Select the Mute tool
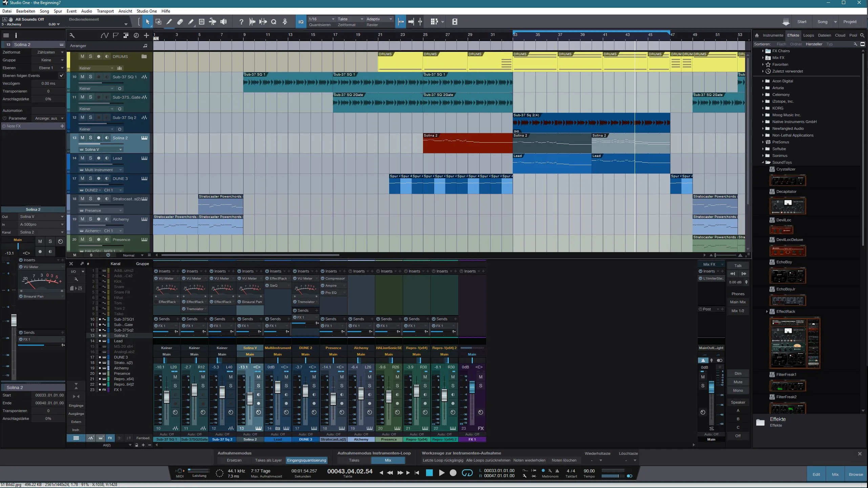 coord(202,22)
